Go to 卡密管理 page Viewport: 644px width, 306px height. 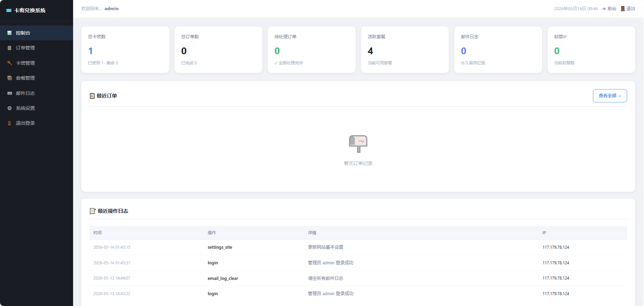point(37,63)
